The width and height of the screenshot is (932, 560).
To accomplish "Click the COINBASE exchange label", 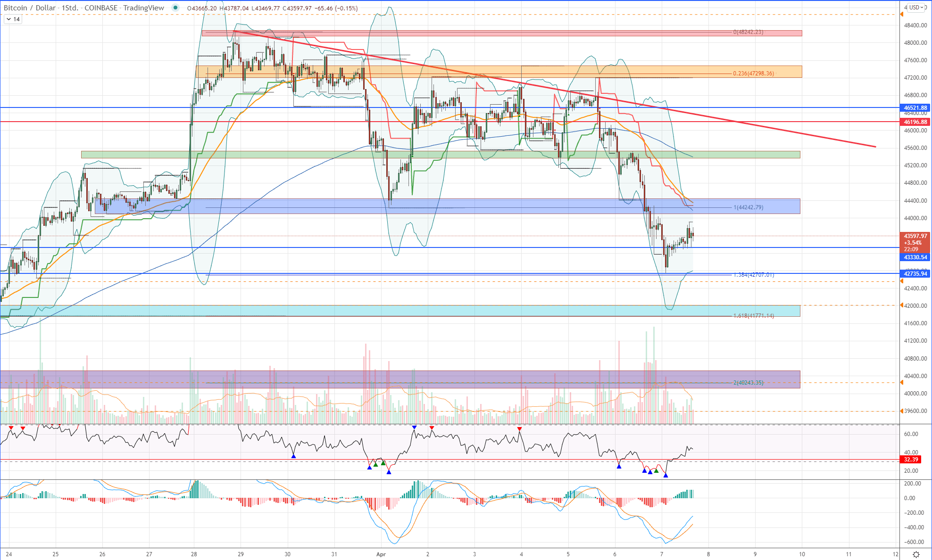I will click(101, 8).
